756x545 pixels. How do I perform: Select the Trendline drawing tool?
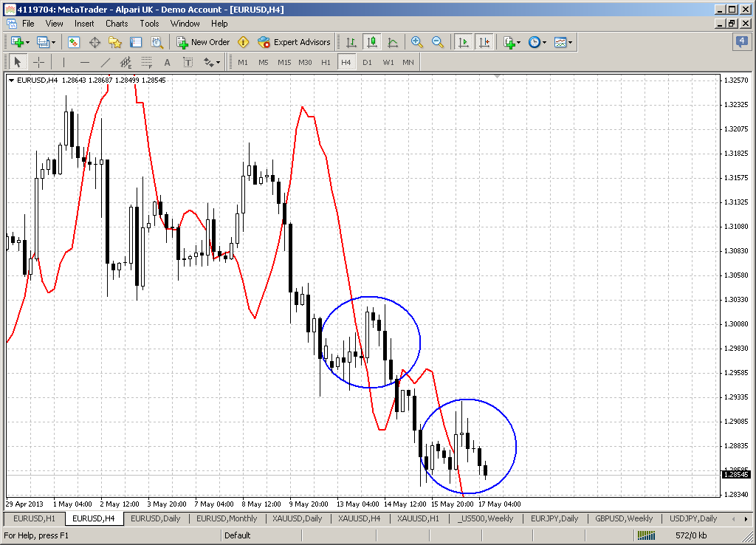[105, 62]
